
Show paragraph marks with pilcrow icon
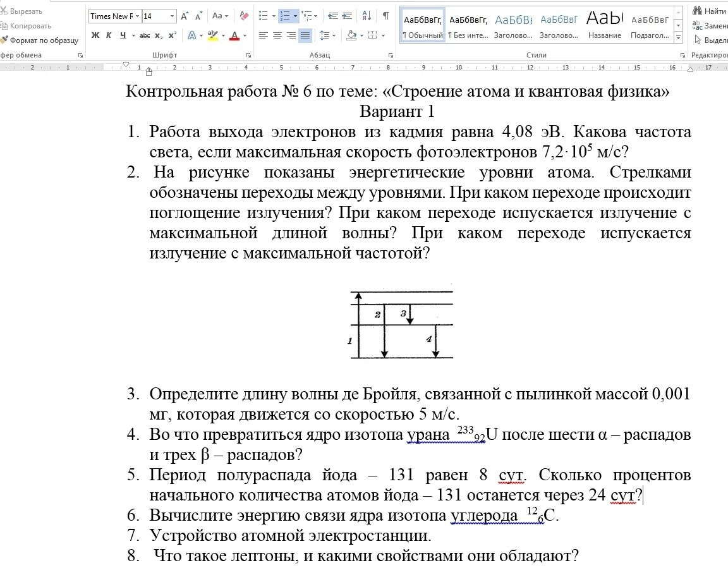tap(385, 16)
